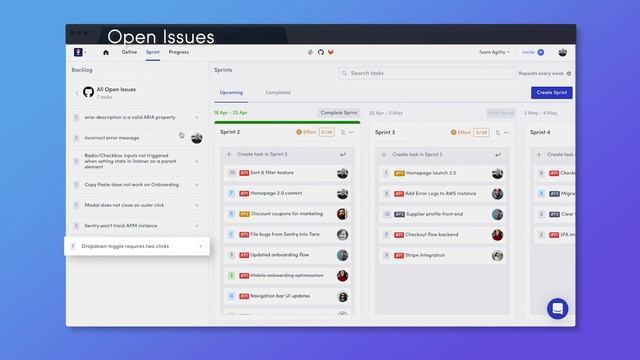The width and height of the screenshot is (640, 360).
Task: Expand Dropdown toggle requires two clicks arrow
Action: 200,247
